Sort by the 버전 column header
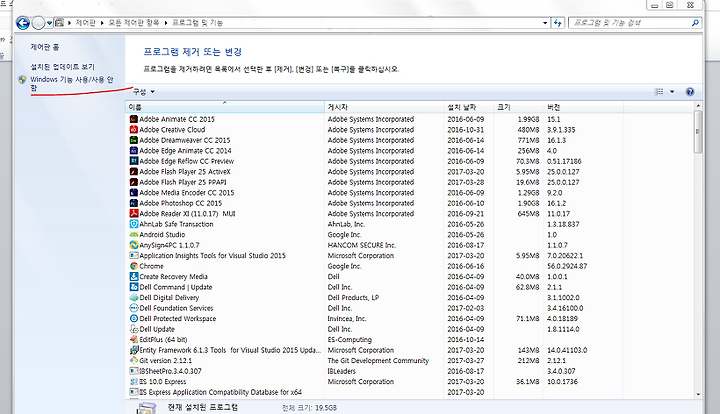This screenshot has width=720, height=414. [584, 107]
